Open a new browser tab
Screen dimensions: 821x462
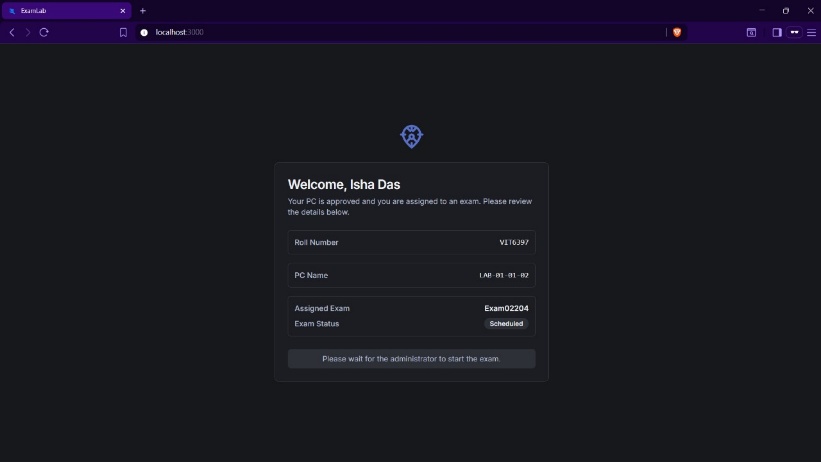click(x=143, y=10)
